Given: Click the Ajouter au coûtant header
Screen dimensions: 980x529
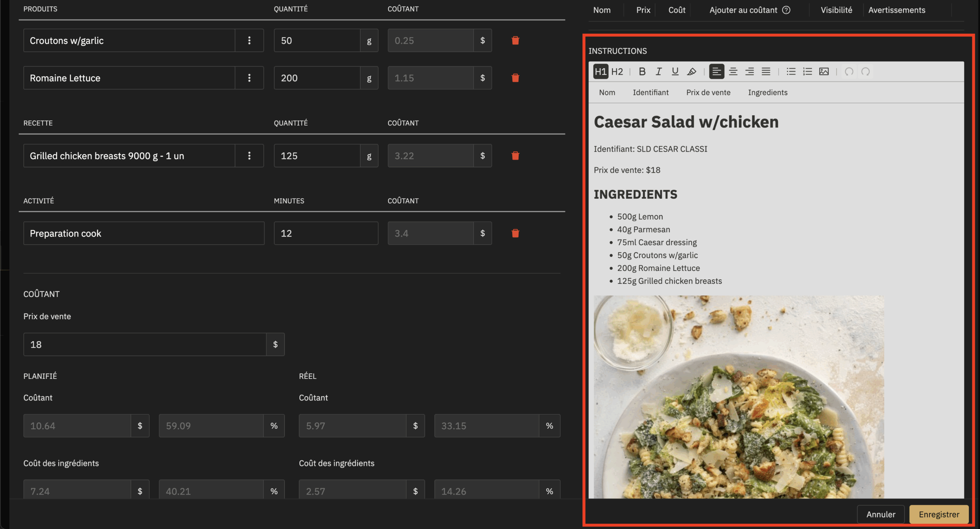Looking at the screenshot, I should 743,10.
